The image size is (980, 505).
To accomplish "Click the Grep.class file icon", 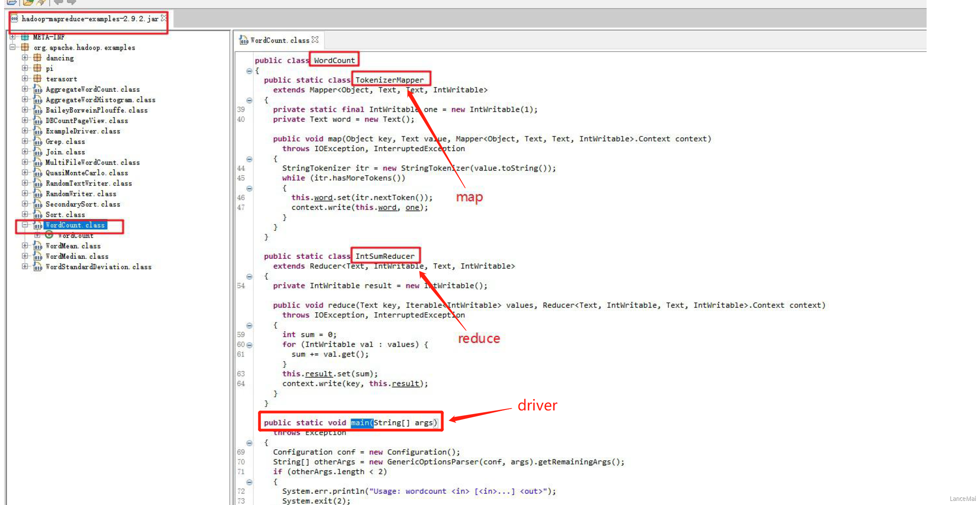I will 38,142.
